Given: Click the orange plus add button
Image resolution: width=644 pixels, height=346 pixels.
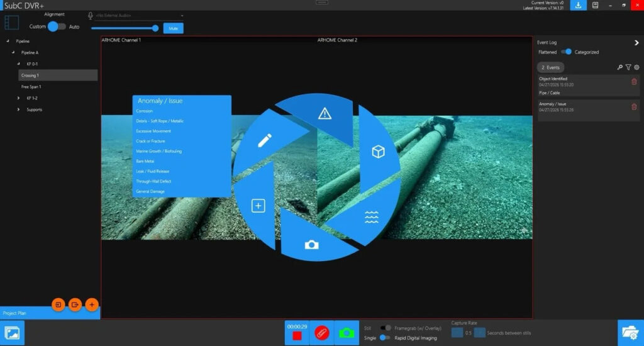Looking at the screenshot, I should [x=92, y=304].
